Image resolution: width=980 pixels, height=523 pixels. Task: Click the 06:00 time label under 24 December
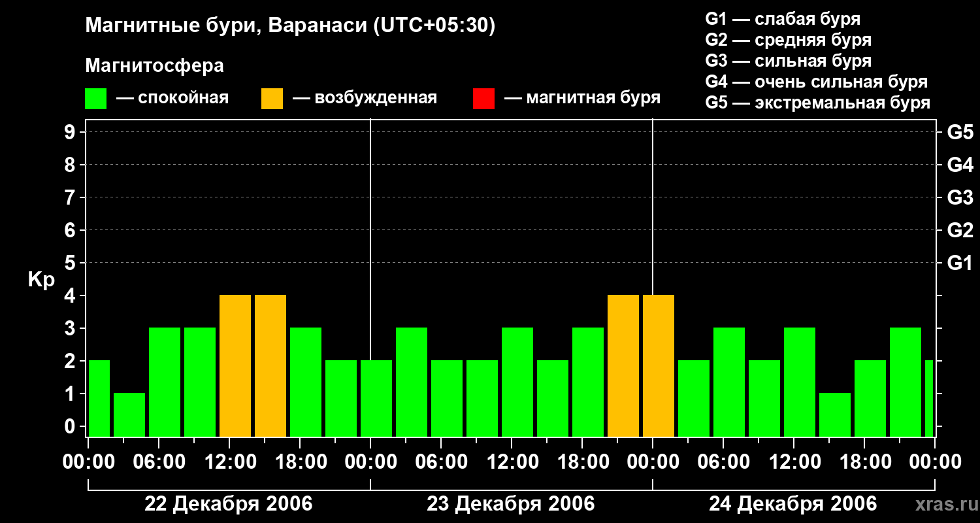(723, 462)
